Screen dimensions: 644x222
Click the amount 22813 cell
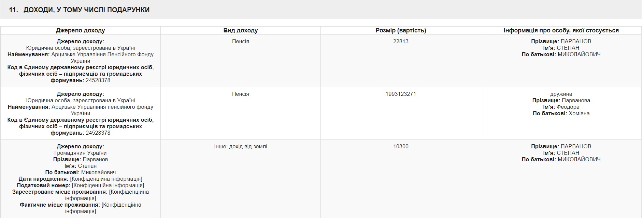tap(401, 41)
